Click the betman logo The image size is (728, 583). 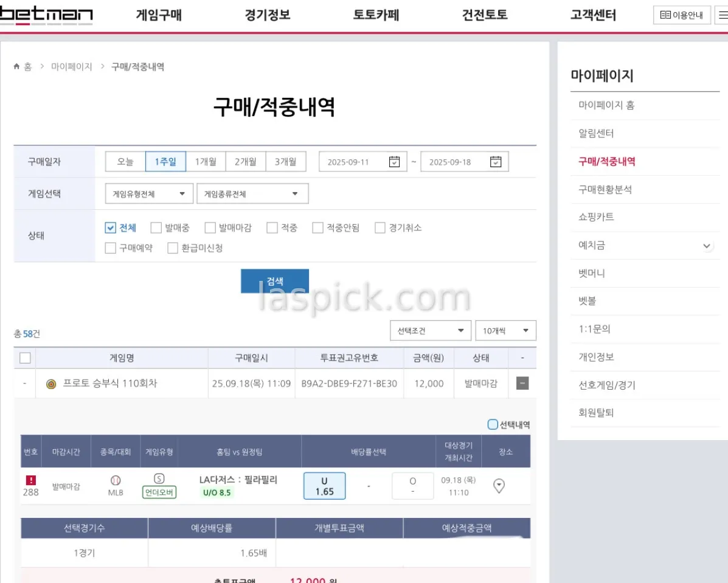coord(46,15)
